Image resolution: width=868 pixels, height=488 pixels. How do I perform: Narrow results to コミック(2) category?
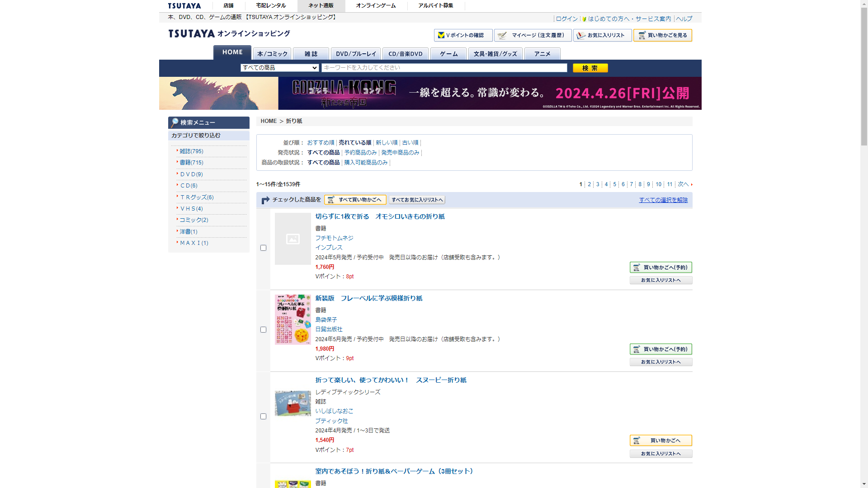coord(194,220)
